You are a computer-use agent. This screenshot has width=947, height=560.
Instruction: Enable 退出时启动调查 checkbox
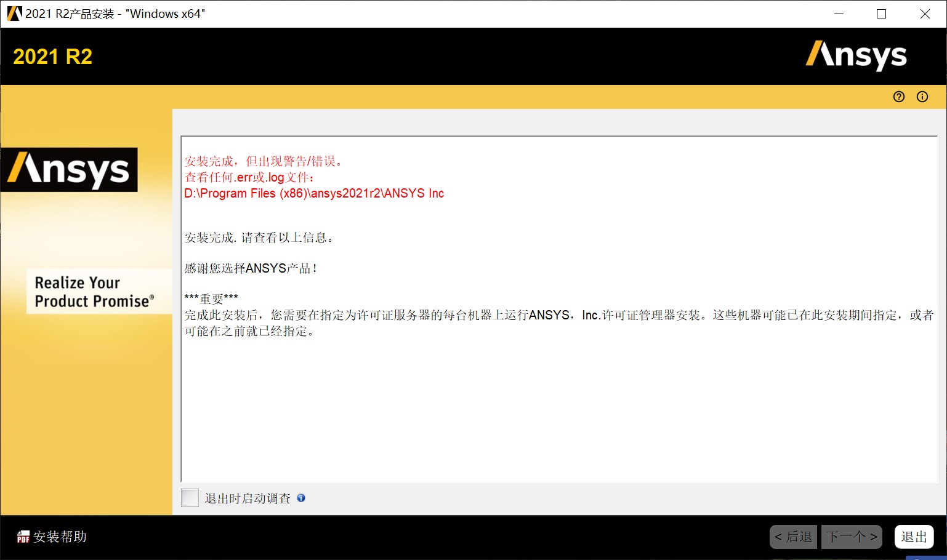click(190, 498)
